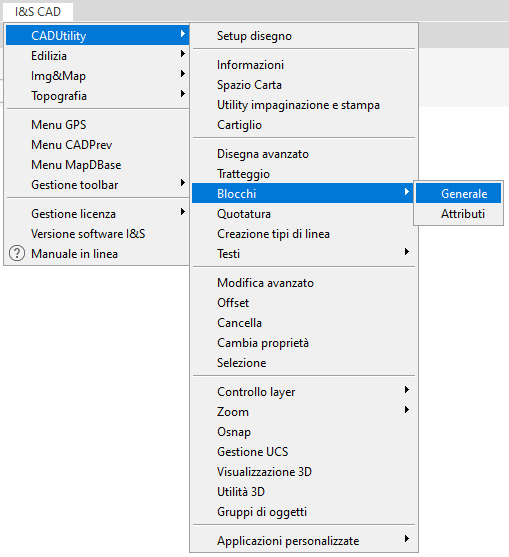Choose Osnap
509x557 pixels.
coord(303,432)
